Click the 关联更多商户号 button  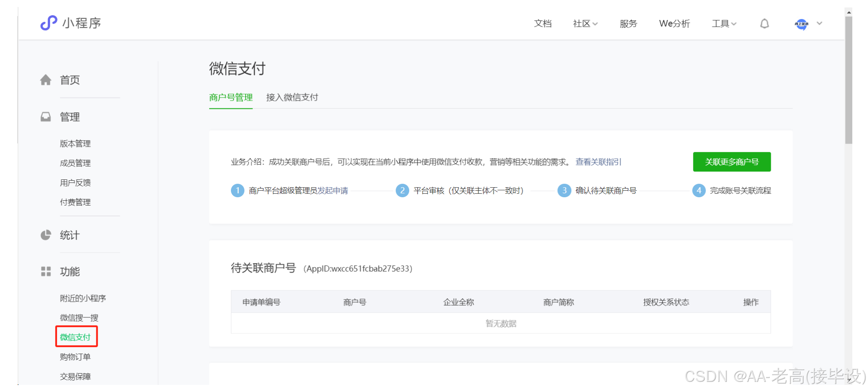[732, 162]
